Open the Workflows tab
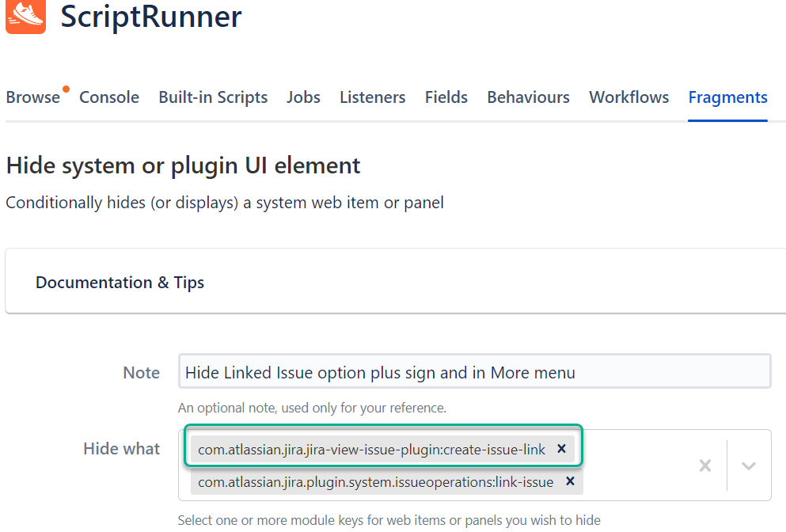This screenshot has height=532, width=786. click(x=629, y=97)
